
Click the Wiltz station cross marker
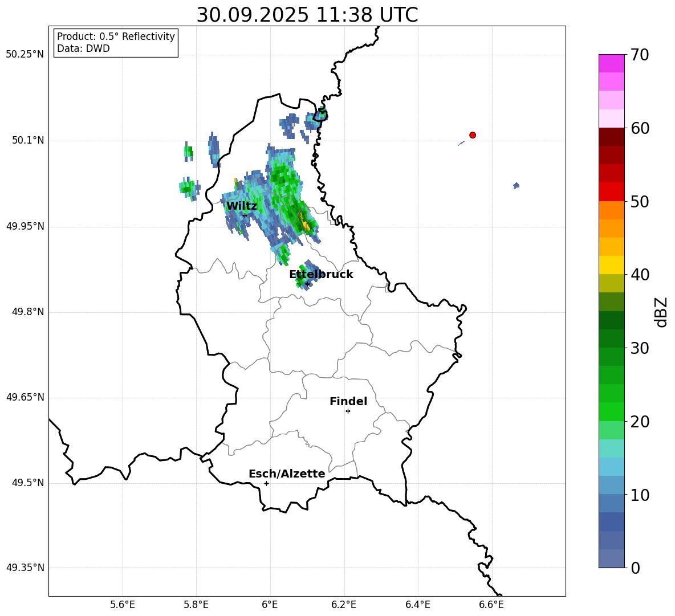(x=245, y=215)
